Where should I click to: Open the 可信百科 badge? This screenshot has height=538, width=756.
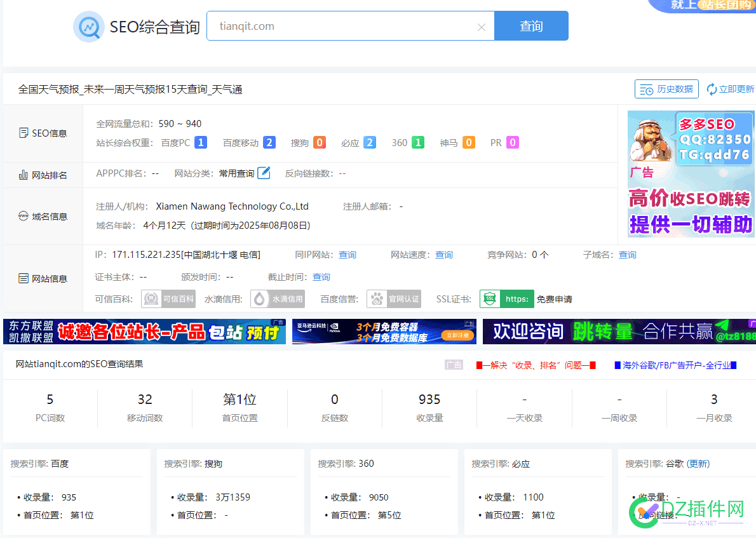click(x=168, y=299)
